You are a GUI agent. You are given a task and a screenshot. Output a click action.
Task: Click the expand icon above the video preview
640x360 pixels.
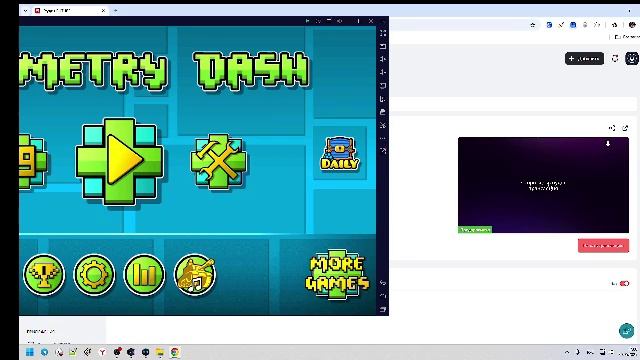pyautogui.click(x=612, y=128)
